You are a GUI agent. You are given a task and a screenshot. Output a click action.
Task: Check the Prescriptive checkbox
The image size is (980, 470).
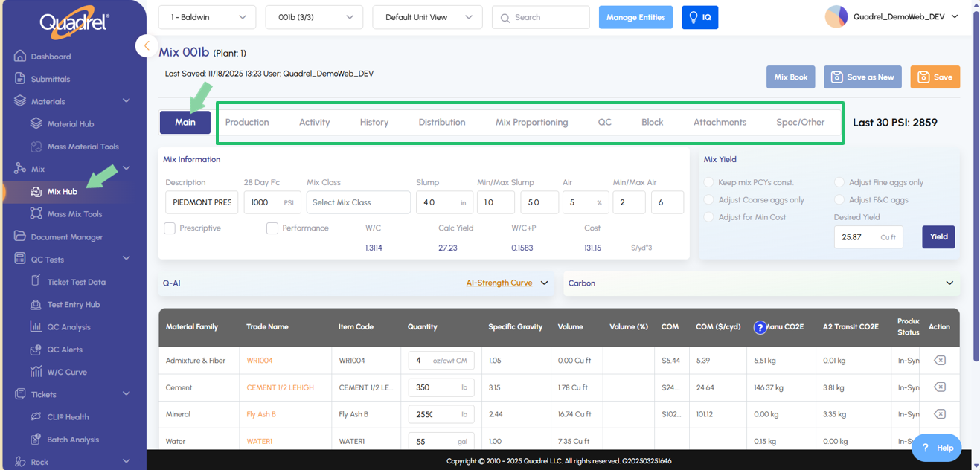(x=170, y=228)
